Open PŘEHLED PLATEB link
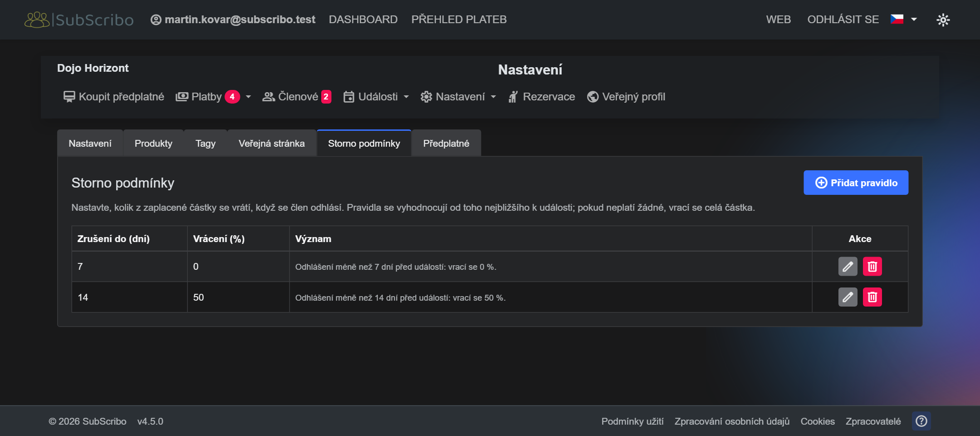This screenshot has height=436, width=980. pos(459,20)
